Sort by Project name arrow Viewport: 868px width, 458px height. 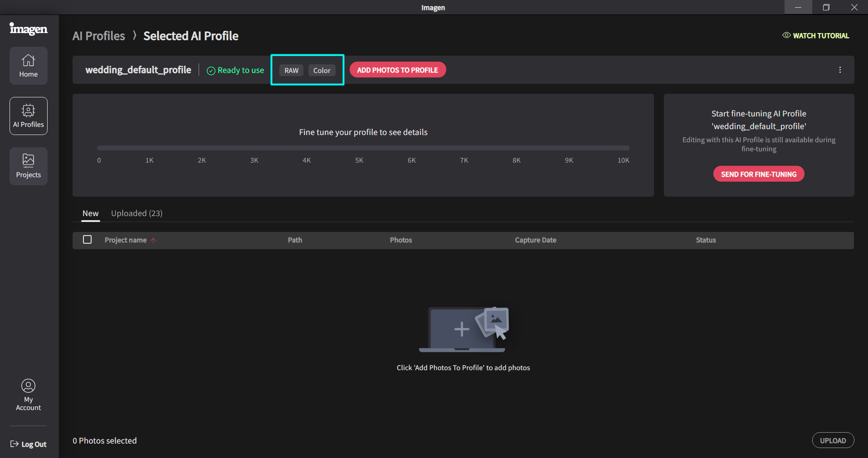[154, 241]
